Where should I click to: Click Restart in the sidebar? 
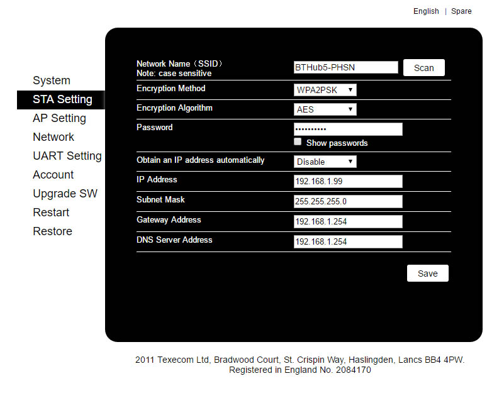pyautogui.click(x=51, y=213)
